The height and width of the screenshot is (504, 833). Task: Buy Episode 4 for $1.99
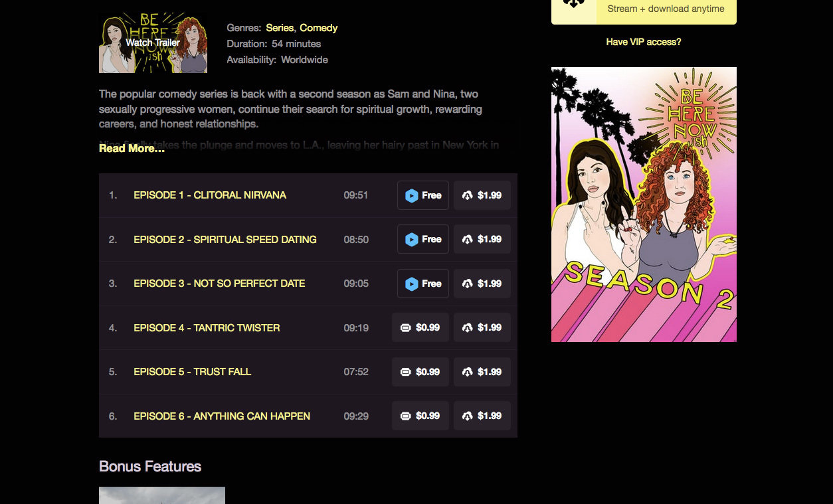[482, 328]
